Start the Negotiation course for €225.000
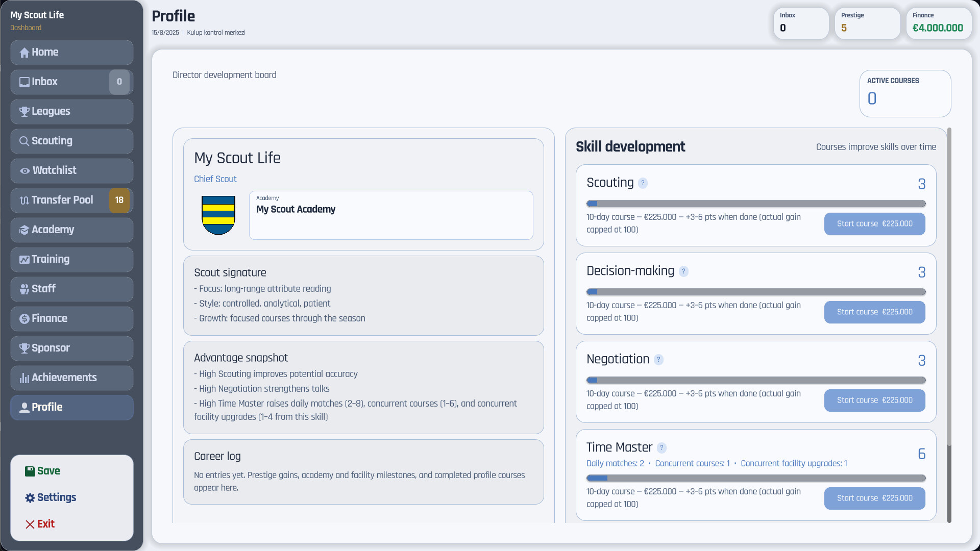Screen dimensions: 980x551 click(x=874, y=400)
